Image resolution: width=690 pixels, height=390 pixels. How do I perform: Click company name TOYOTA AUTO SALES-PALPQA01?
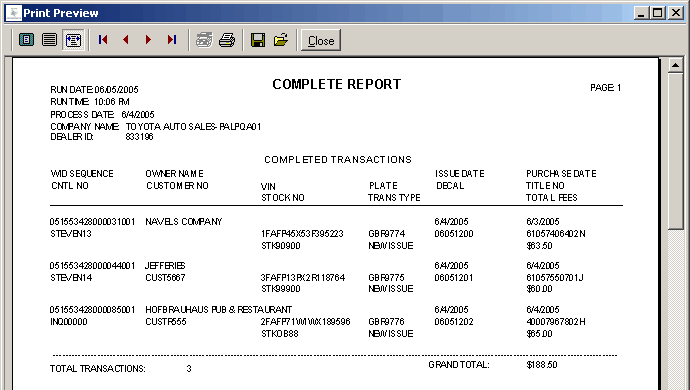click(x=194, y=127)
